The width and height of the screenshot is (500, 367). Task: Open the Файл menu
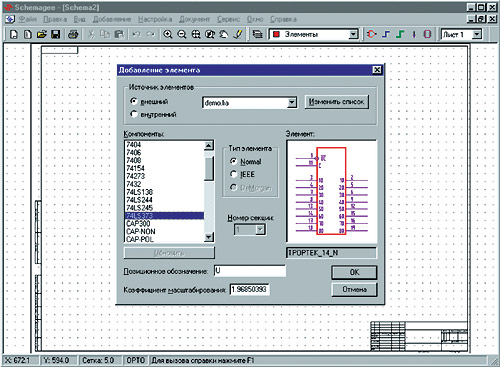pos(27,19)
